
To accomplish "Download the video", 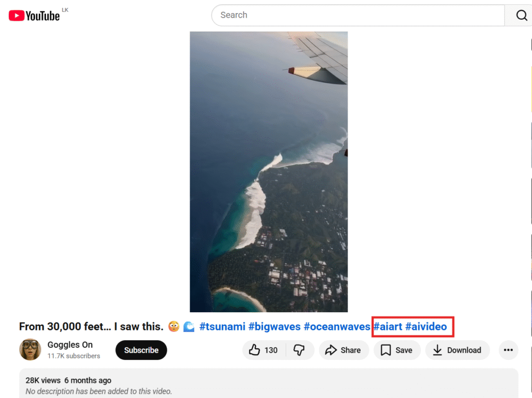I will tap(457, 350).
